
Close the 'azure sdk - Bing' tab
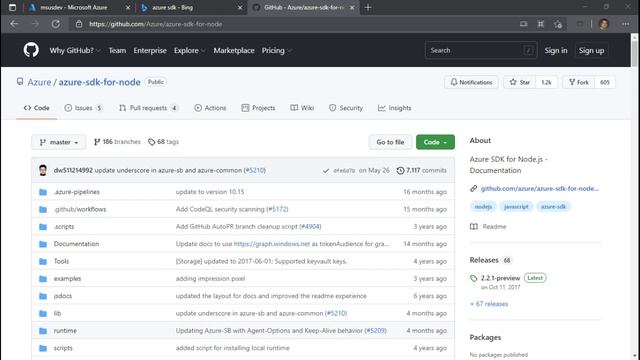tap(240, 7)
